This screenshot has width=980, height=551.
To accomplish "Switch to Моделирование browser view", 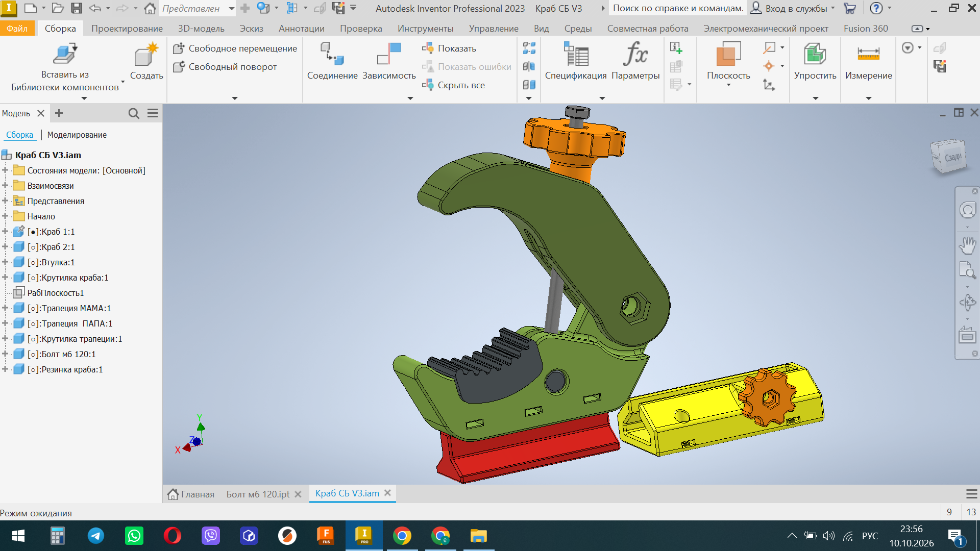I will click(x=77, y=135).
